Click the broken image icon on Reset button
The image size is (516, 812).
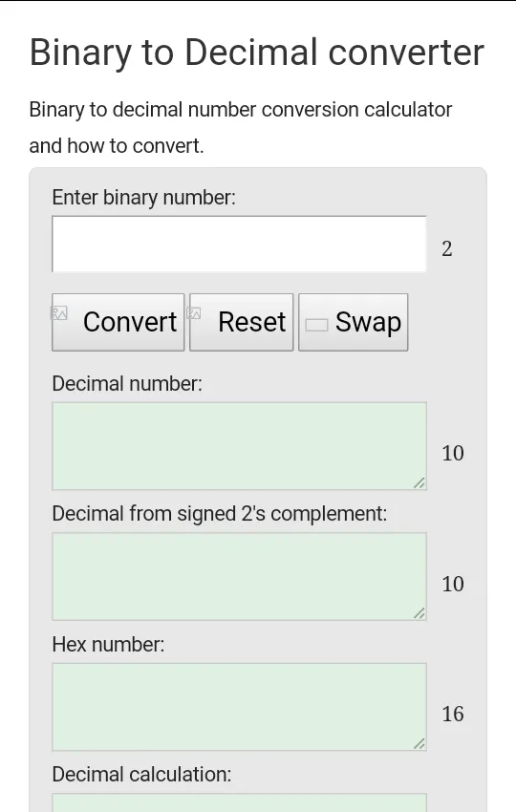point(194,312)
